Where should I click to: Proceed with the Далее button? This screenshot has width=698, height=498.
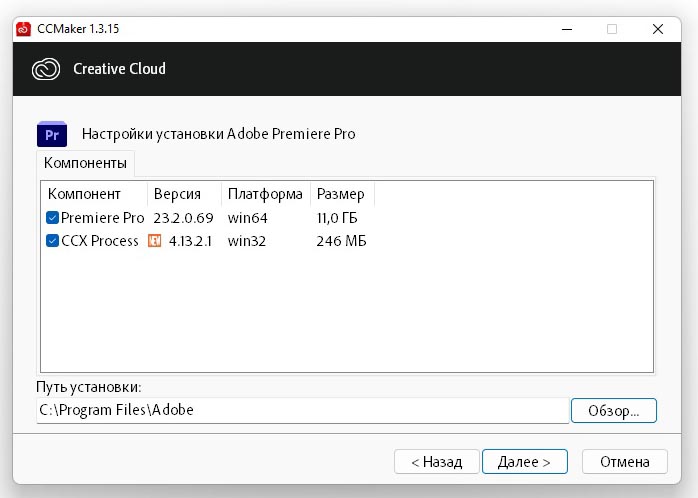524,462
